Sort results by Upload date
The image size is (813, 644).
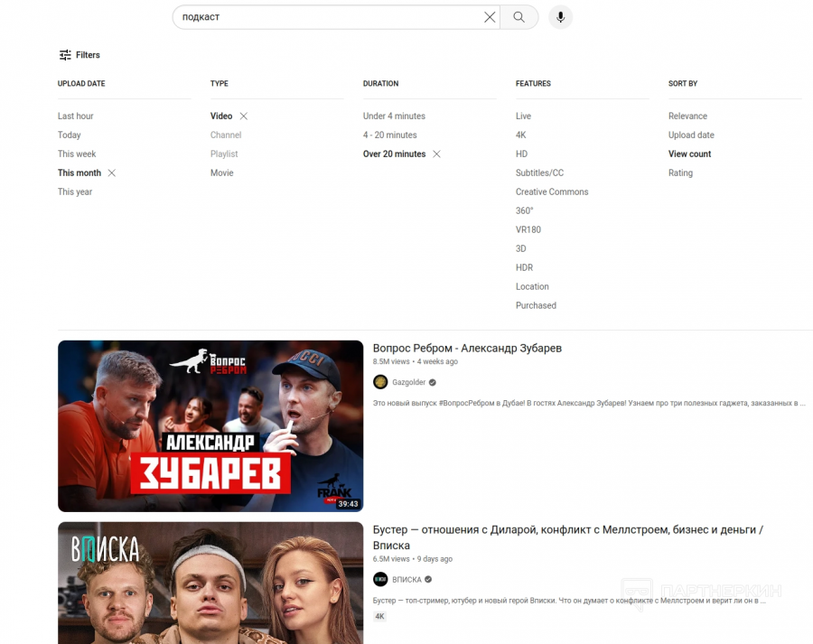coord(691,135)
